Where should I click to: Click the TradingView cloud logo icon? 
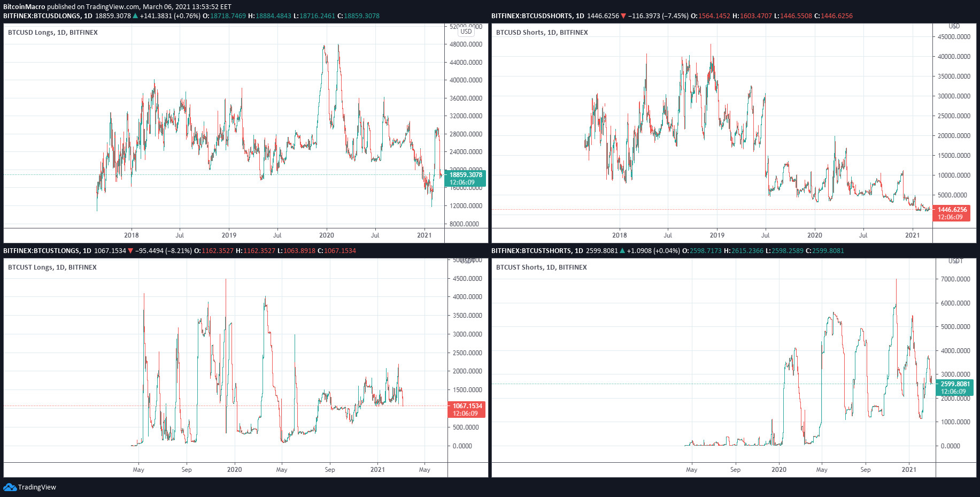coord(10,487)
